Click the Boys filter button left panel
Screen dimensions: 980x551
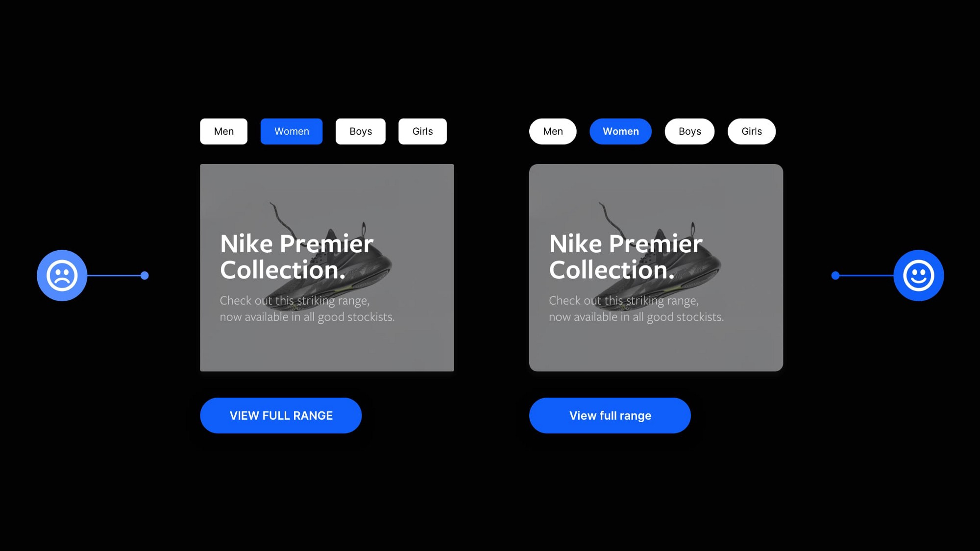point(361,131)
